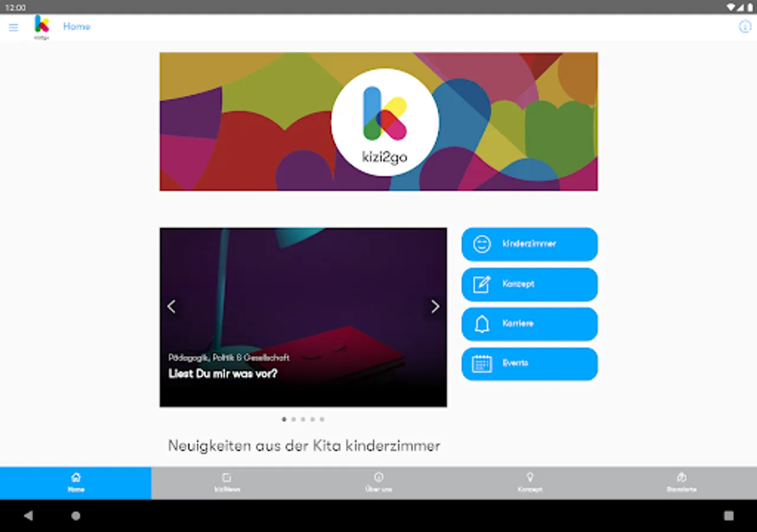Jump to fifth carousel dot
Image resolution: width=757 pixels, height=532 pixels.
click(322, 419)
